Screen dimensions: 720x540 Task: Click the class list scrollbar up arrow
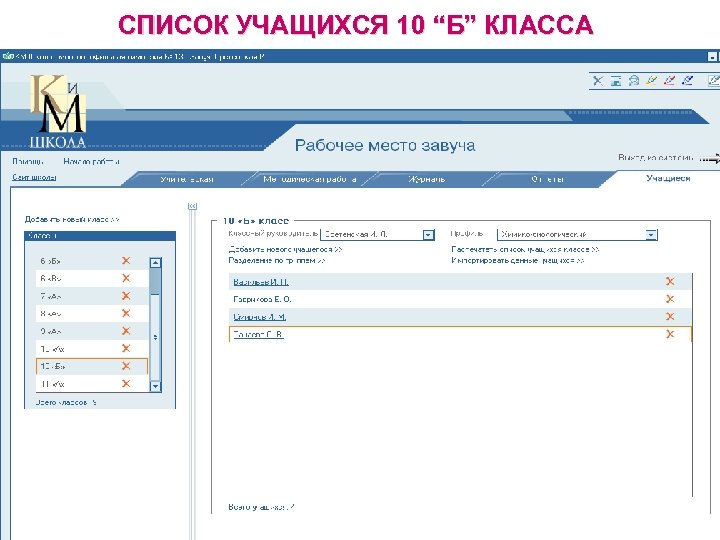pyautogui.click(x=155, y=263)
